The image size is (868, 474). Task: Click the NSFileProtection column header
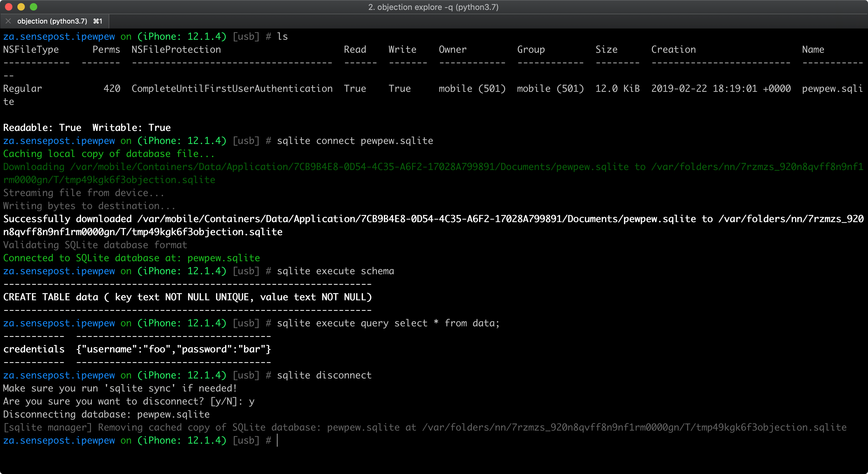point(176,50)
